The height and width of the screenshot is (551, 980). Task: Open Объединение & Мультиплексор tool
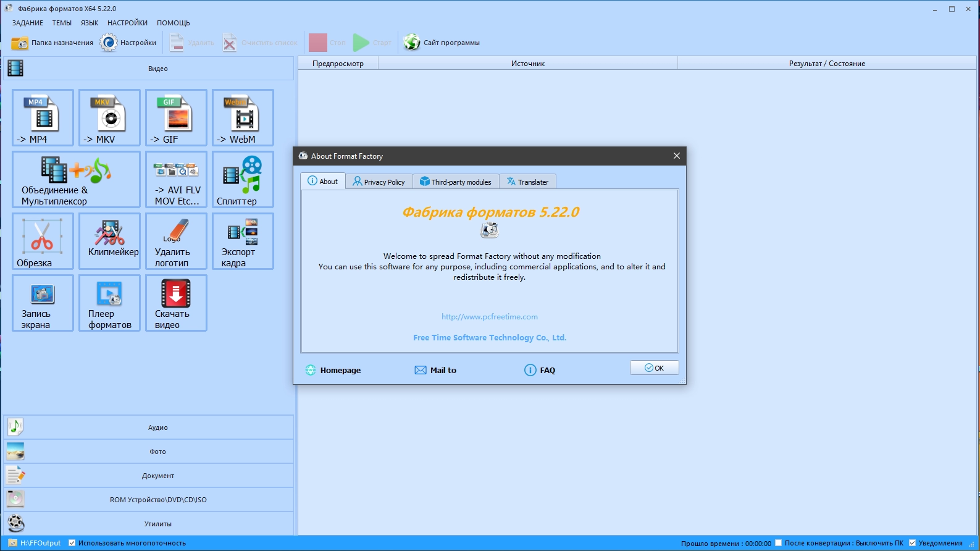[76, 179]
